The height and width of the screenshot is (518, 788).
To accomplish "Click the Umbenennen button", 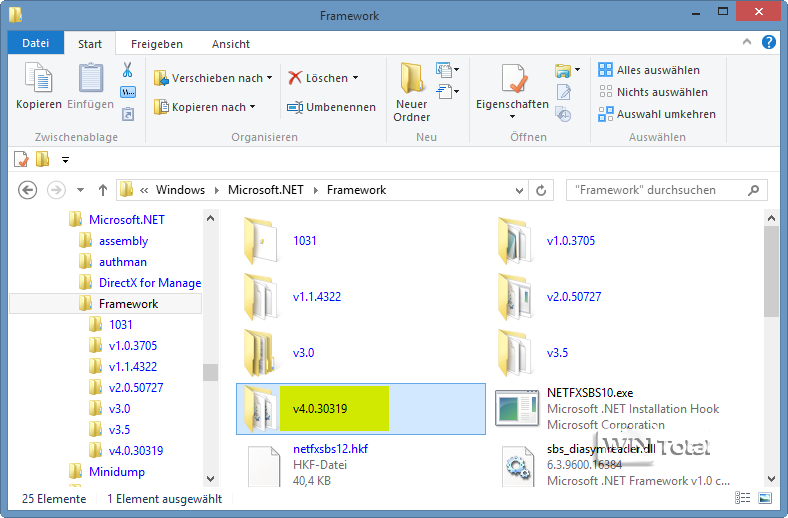I will pos(331,107).
